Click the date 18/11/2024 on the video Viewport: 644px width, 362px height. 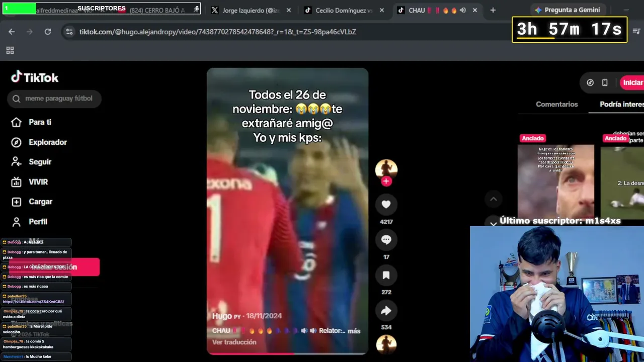tap(263, 316)
